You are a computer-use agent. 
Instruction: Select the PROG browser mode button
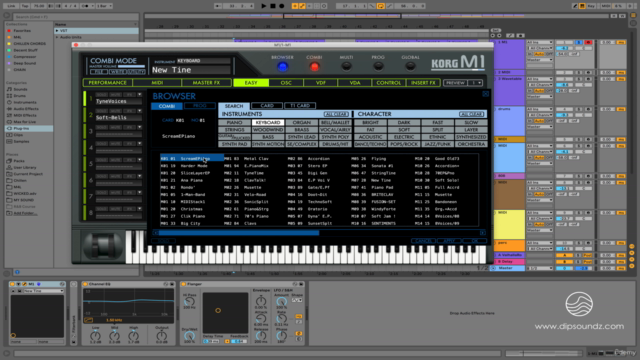click(x=200, y=106)
